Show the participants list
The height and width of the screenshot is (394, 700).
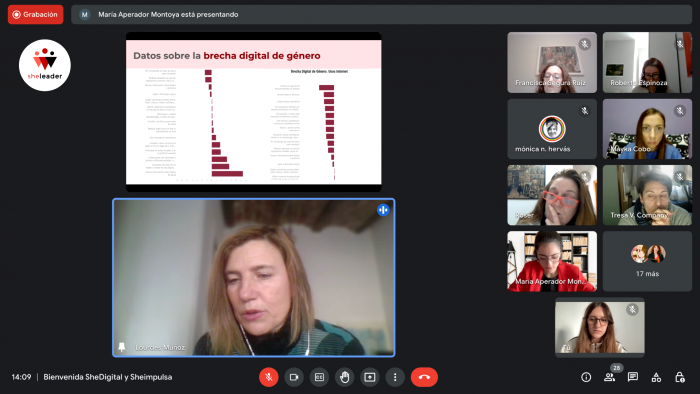(609, 377)
